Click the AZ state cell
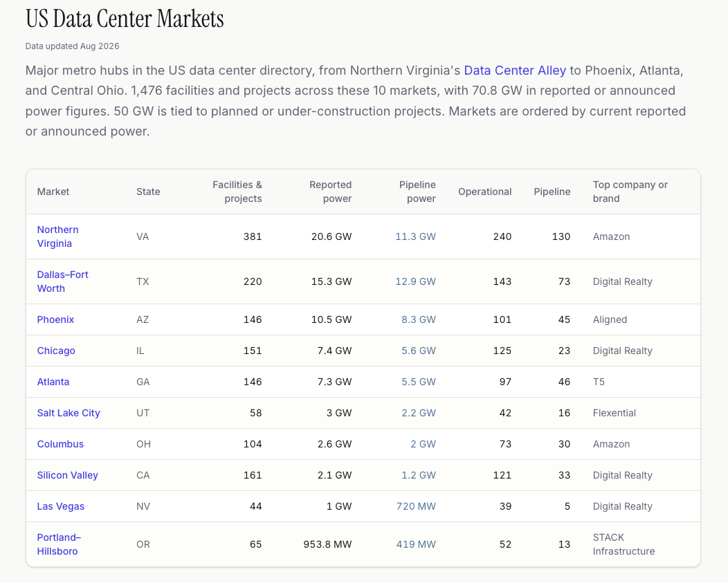This screenshot has width=728, height=583. [x=143, y=320]
